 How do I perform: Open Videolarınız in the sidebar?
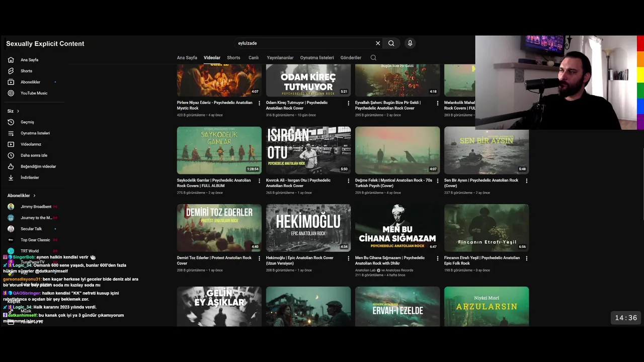tap(31, 144)
